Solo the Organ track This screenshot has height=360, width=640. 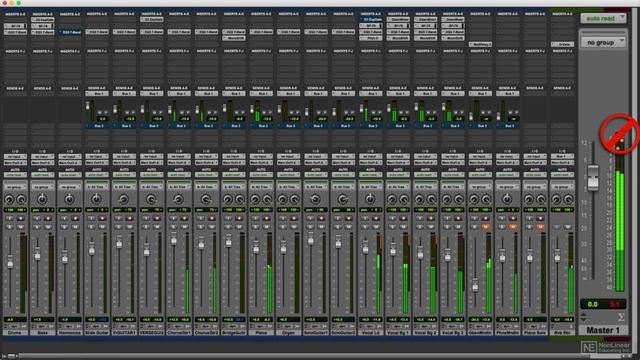[x=283, y=226]
